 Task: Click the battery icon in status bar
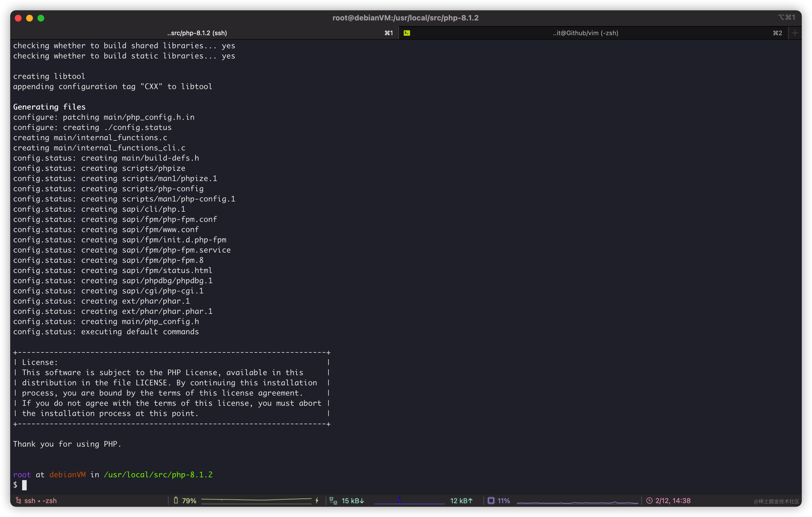point(176,500)
